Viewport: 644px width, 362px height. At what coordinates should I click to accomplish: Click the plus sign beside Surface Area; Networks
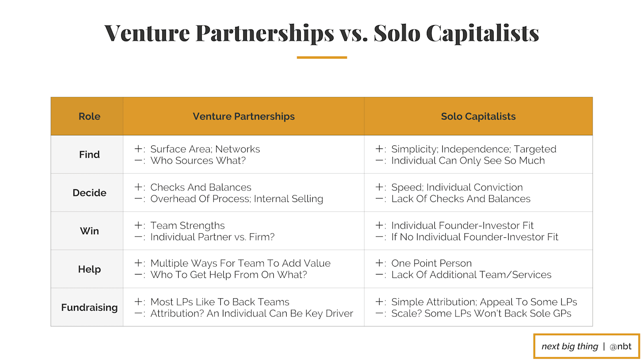[x=139, y=149]
